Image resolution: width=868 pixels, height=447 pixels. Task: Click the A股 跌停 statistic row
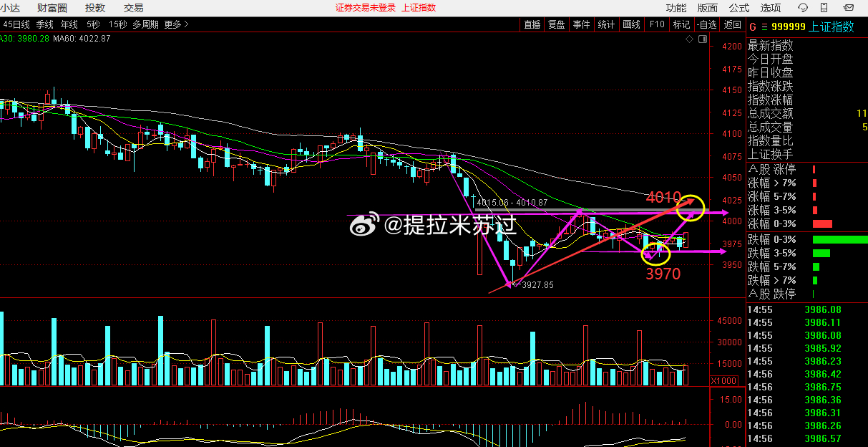click(806, 294)
